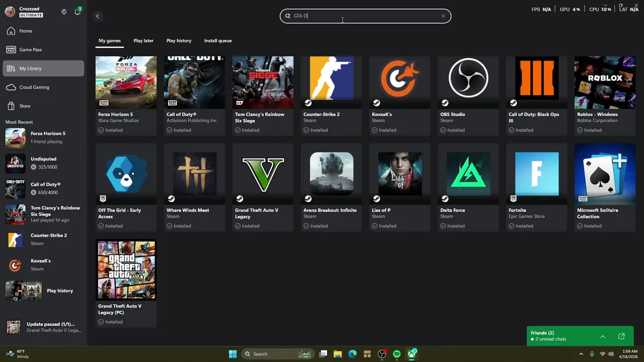The image size is (644, 362).
Task: Open Crozzzed profile avatar
Action: pyautogui.click(x=10, y=12)
